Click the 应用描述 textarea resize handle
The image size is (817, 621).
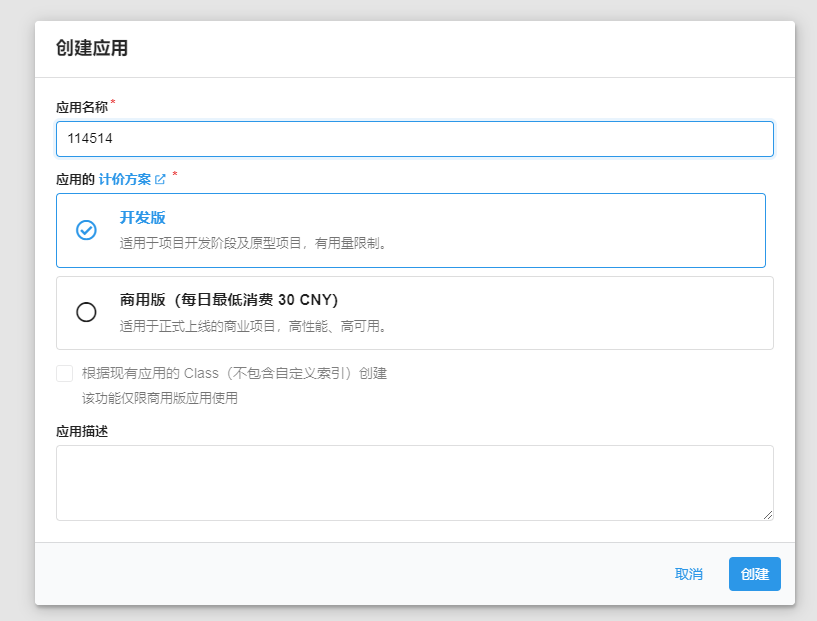768,515
